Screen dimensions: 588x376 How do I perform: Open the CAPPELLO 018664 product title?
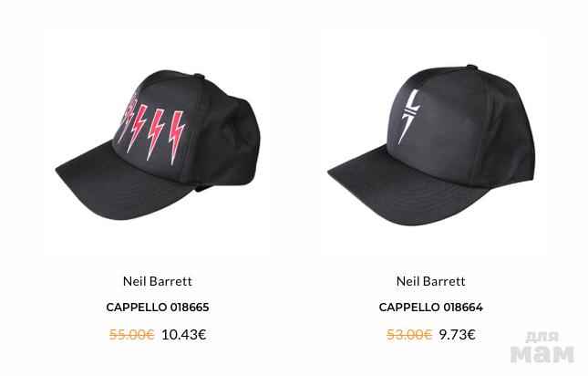pyautogui.click(x=430, y=308)
